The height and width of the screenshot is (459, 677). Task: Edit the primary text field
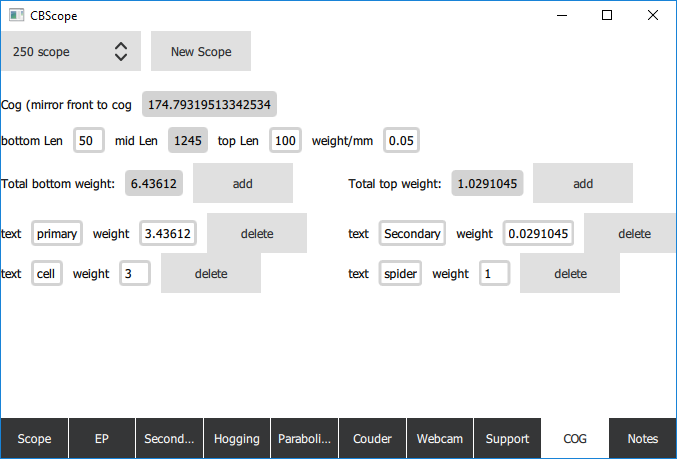(57, 233)
